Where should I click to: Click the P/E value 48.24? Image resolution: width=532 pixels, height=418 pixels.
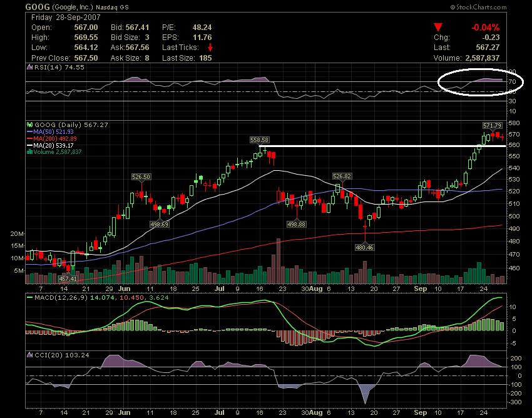click(x=202, y=28)
